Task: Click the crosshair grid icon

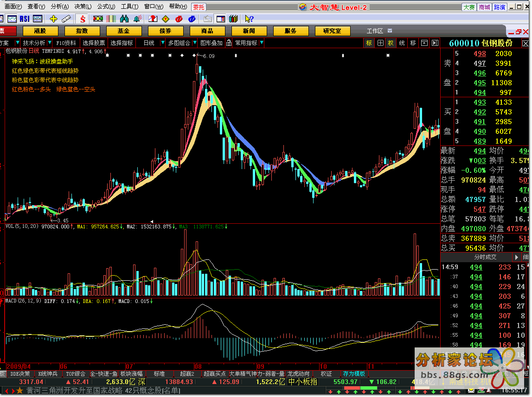Action: tap(380, 43)
